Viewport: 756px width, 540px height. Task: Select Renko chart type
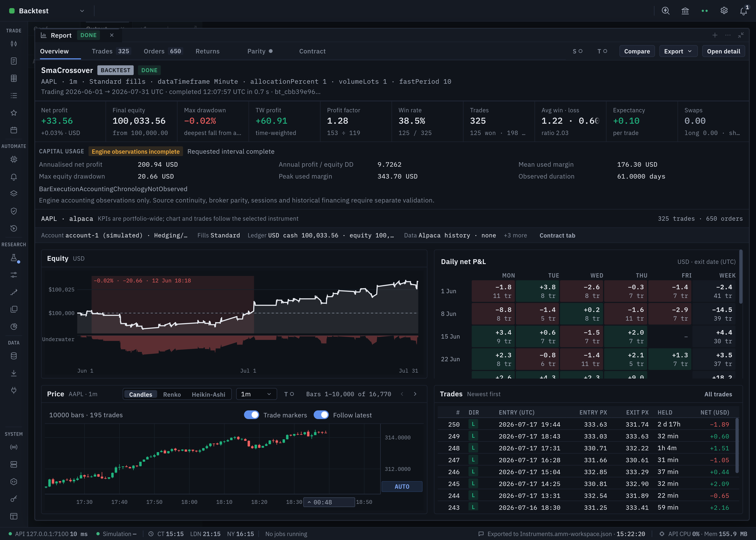(x=172, y=394)
